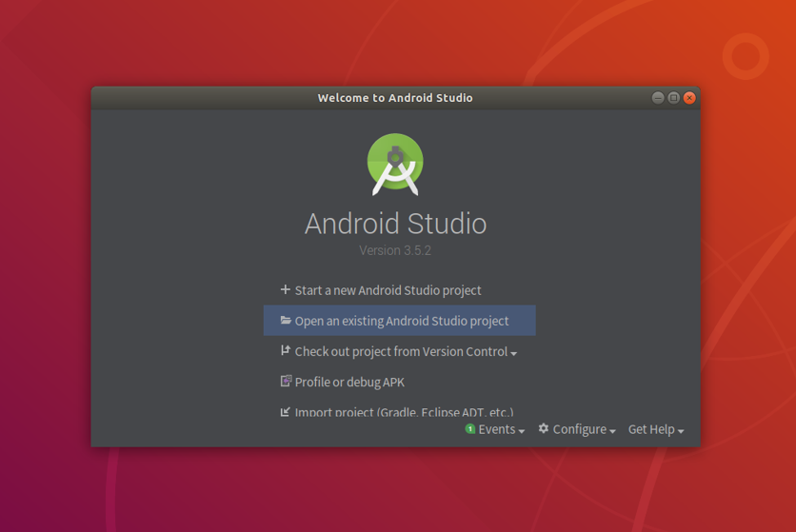Open the Events dropdown arrow
The width and height of the screenshot is (796, 532).
[522, 431]
